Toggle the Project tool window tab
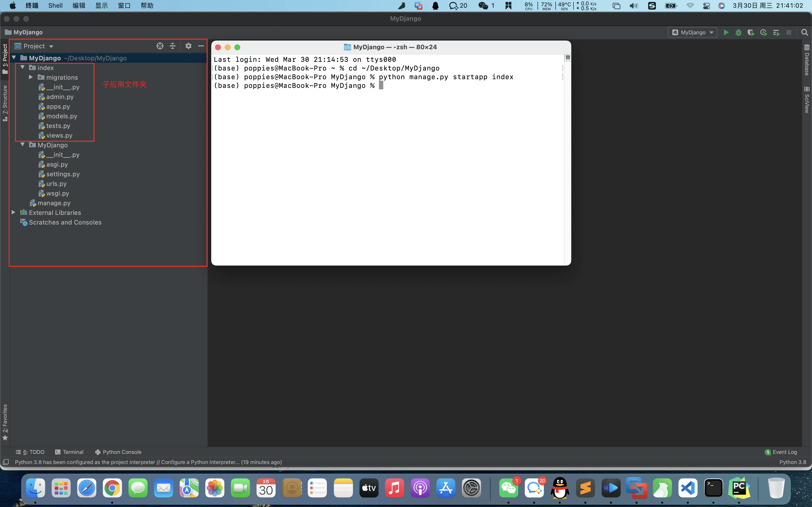This screenshot has height=507, width=812. (5, 59)
